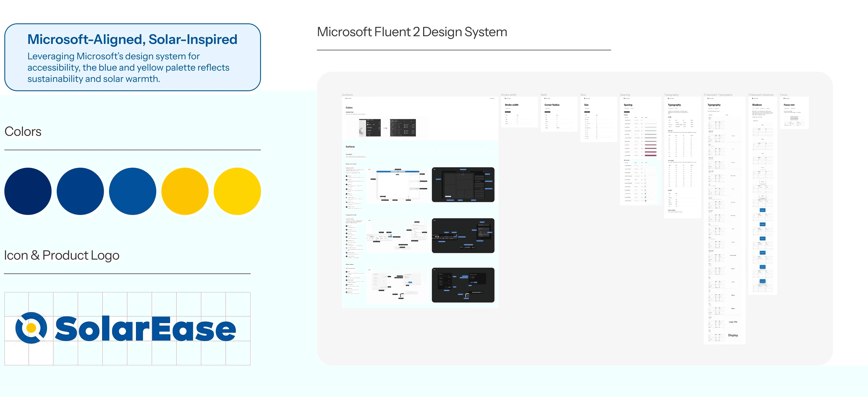Click the Stroke width frame label

click(509, 95)
